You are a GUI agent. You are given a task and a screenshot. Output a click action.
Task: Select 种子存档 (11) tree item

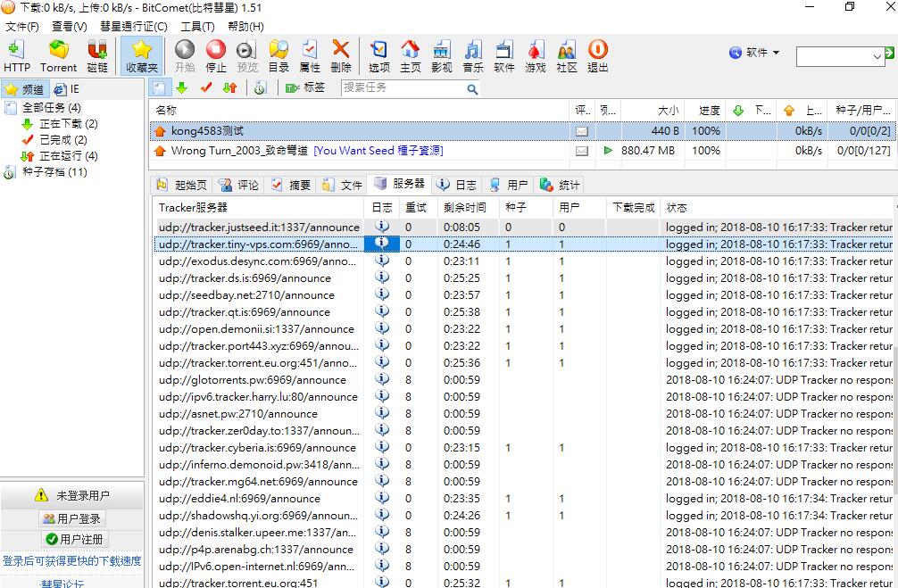tap(54, 172)
